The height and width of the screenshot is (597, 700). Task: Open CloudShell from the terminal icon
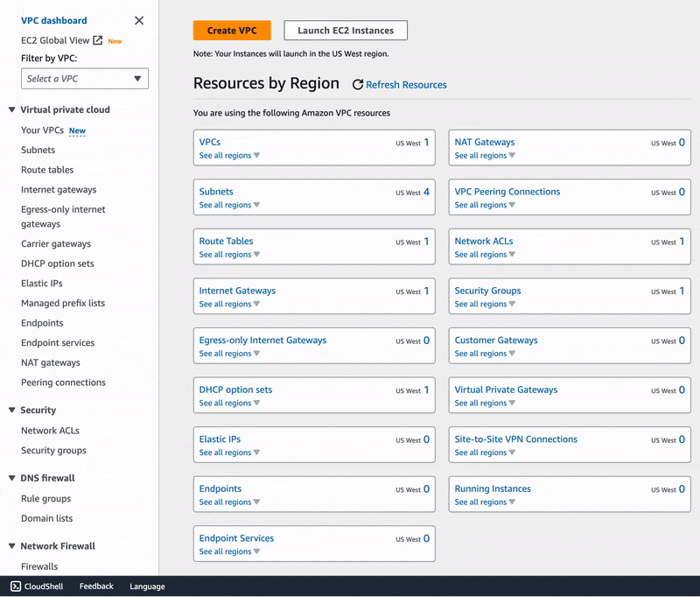[16, 586]
